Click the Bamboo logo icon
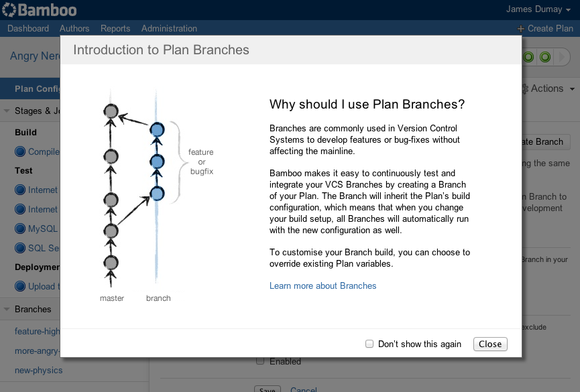The height and width of the screenshot is (392, 580). click(9, 10)
